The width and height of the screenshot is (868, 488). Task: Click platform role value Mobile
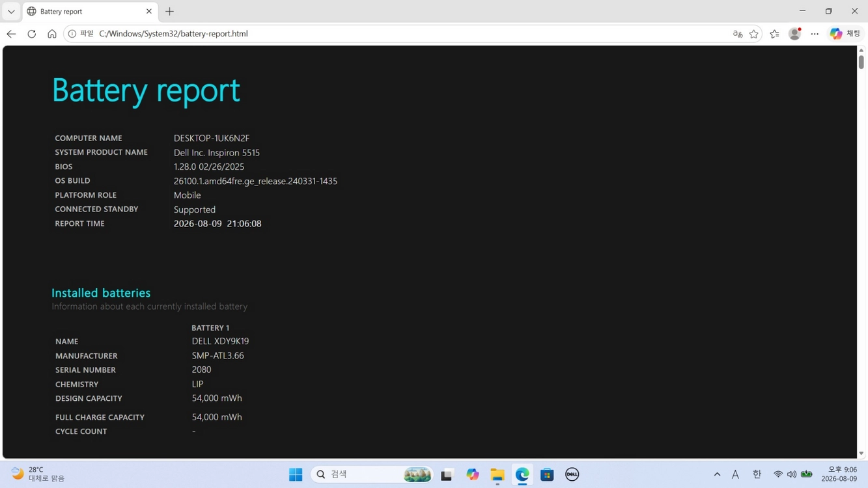(187, 195)
